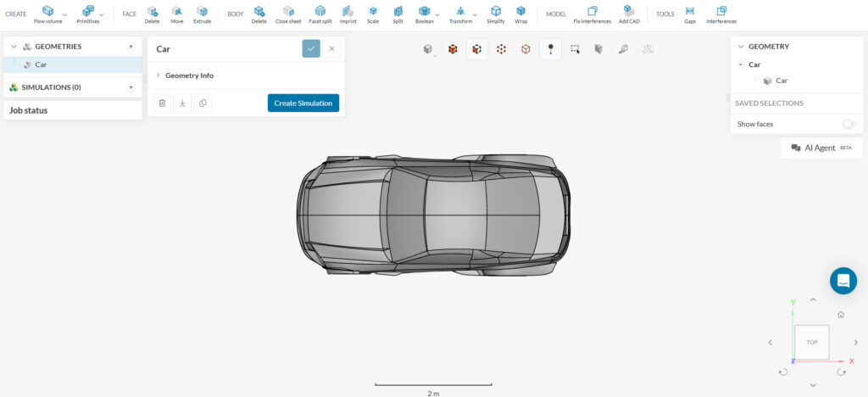Open the support chat bubble
Screen dimensions: 868x397
pyautogui.click(x=843, y=281)
